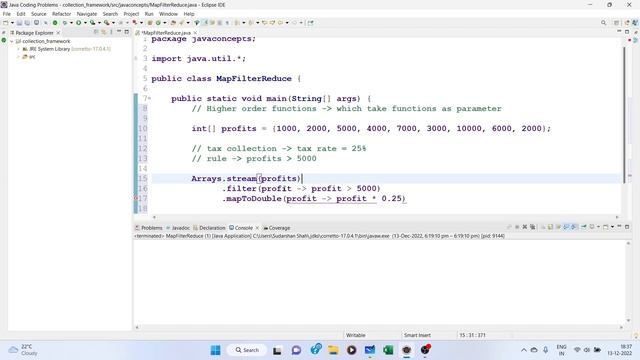Click the error marker on line 17
Viewport: 640px width, 360px height.
click(136, 198)
